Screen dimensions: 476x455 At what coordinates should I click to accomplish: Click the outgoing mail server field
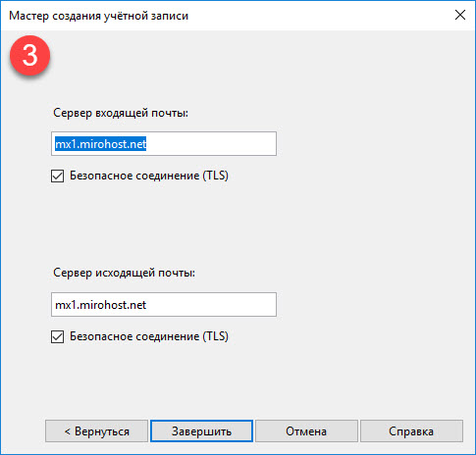pos(164,305)
